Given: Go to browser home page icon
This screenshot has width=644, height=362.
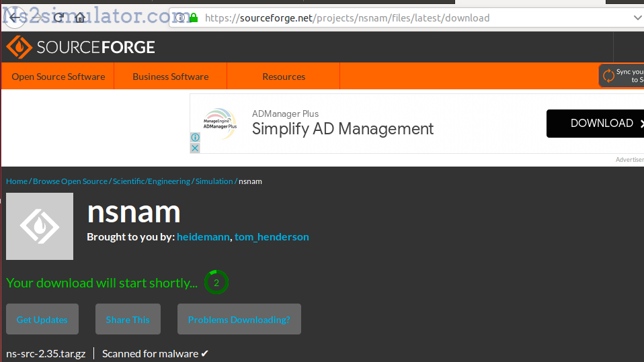Looking at the screenshot, I should point(80,17).
